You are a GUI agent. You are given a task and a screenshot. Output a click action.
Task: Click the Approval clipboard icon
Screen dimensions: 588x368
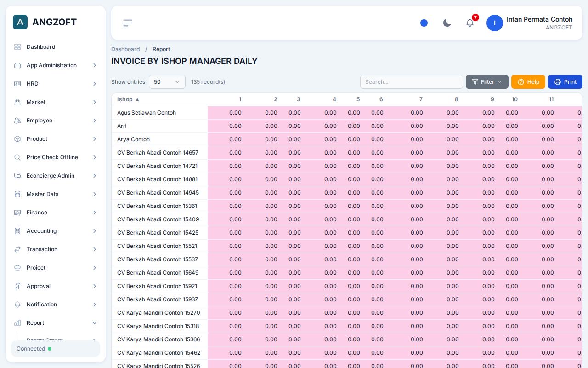click(x=17, y=286)
